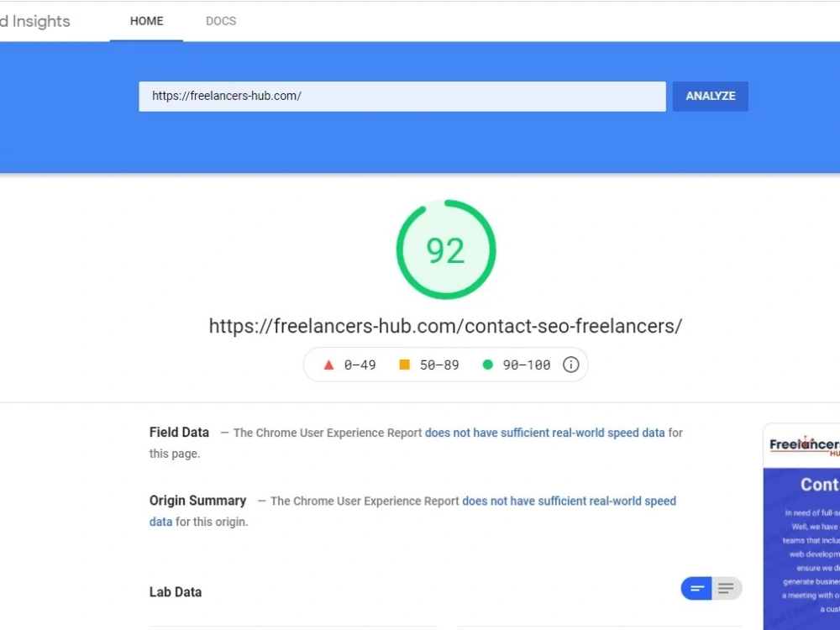Click the analyzed contact-seo-freelancers URL text
This screenshot has height=630, width=840.
click(445, 326)
